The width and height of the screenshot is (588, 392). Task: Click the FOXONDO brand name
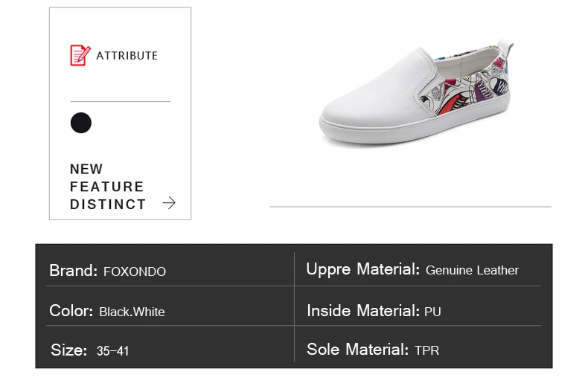(x=135, y=271)
